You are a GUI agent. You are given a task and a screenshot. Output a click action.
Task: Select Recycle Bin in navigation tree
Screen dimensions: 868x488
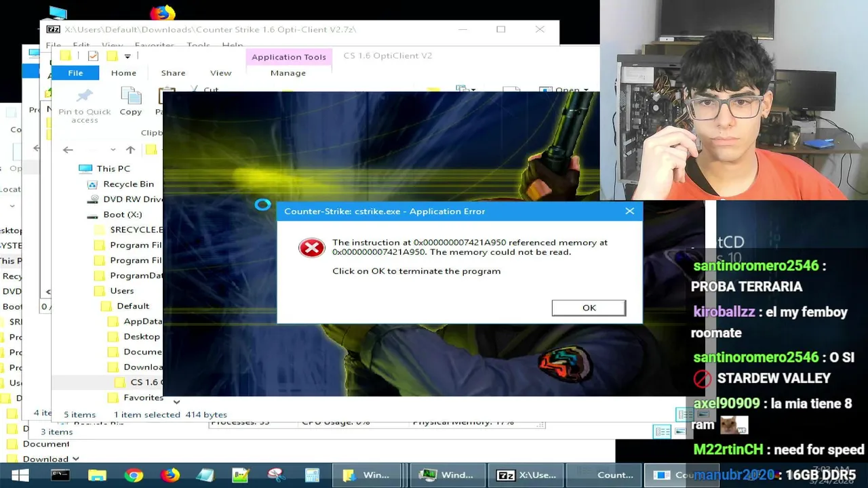click(x=128, y=184)
